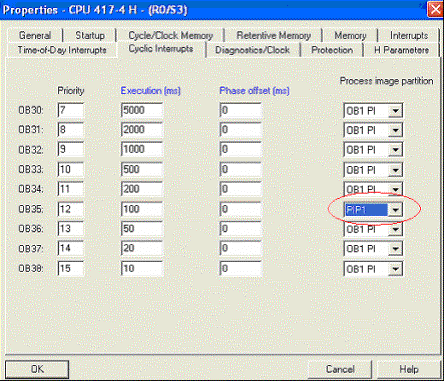Open the Help button
The width and height of the screenshot is (444, 381).
(409, 369)
